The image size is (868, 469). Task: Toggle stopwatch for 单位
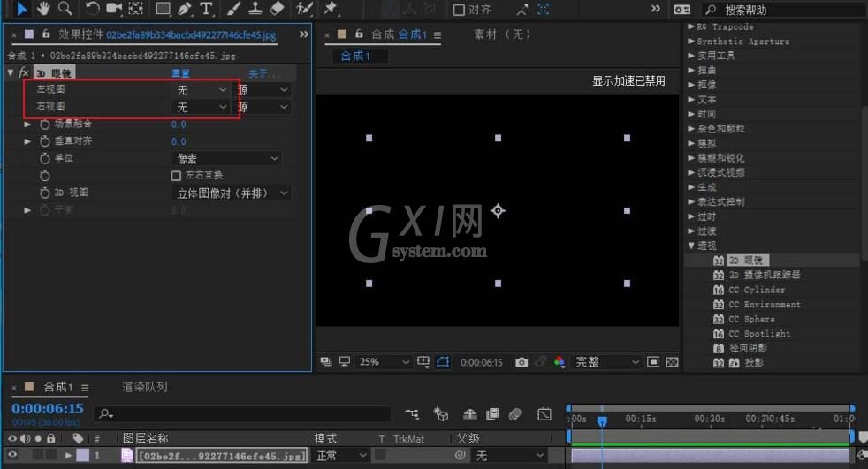[x=45, y=159]
